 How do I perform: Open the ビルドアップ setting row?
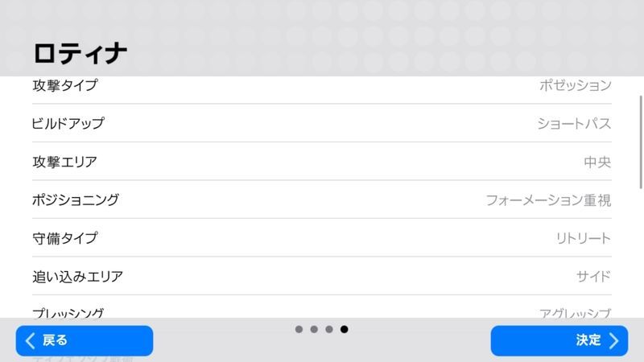coord(321,123)
